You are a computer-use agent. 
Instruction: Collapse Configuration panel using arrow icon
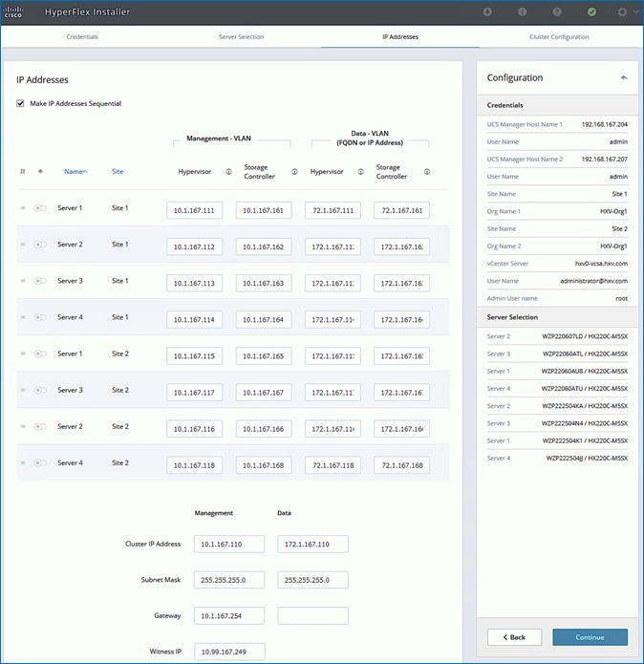[x=624, y=77]
